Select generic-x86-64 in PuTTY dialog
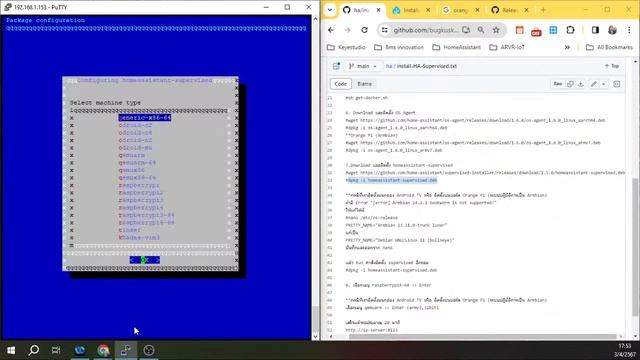The height and width of the screenshot is (360, 640). [x=145, y=118]
